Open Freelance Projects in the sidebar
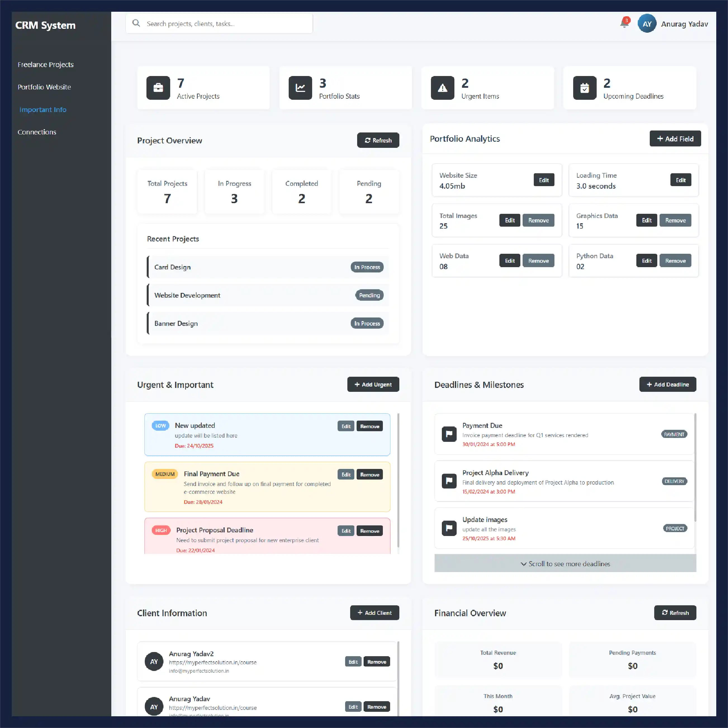Viewport: 728px width, 728px height. click(46, 65)
